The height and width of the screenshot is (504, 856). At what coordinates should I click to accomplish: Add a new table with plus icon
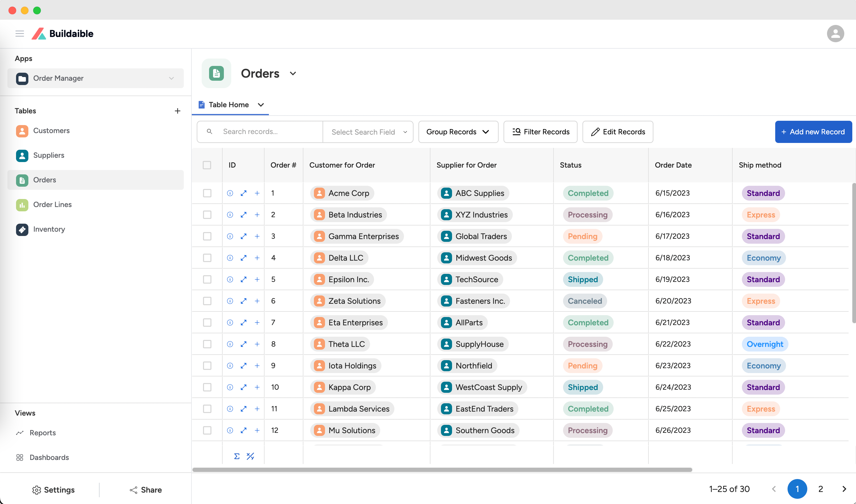pos(177,111)
